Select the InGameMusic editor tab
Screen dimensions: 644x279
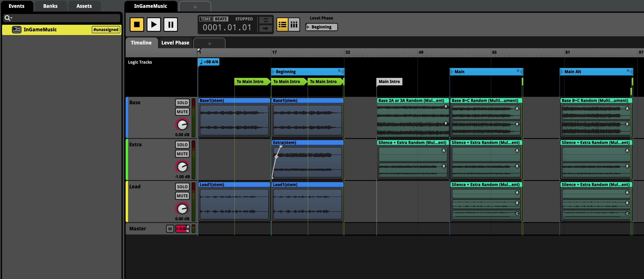click(150, 6)
